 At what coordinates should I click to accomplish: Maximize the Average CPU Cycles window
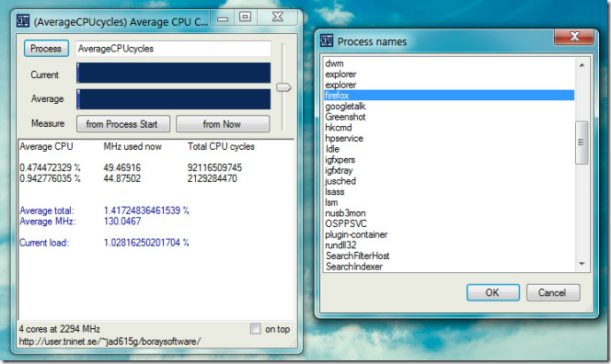click(245, 17)
